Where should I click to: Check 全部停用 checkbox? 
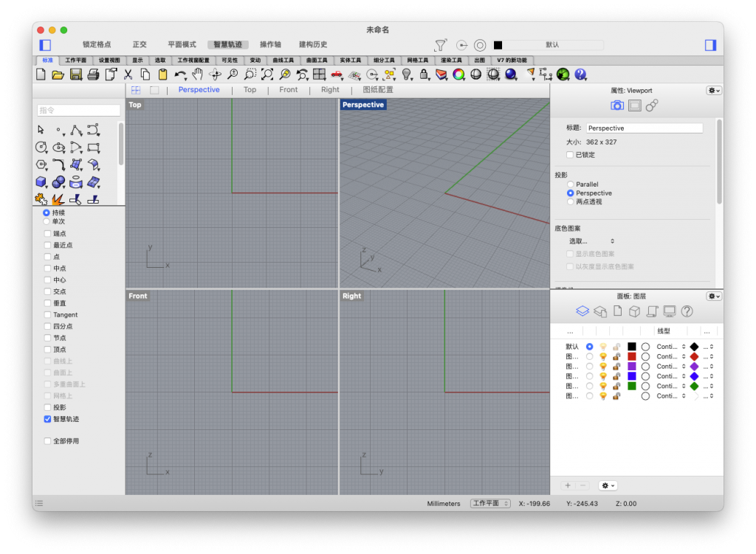coord(47,441)
